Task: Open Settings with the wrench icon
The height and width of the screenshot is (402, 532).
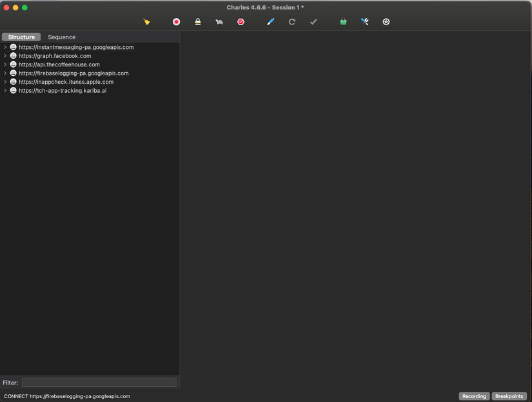Action: (364, 21)
